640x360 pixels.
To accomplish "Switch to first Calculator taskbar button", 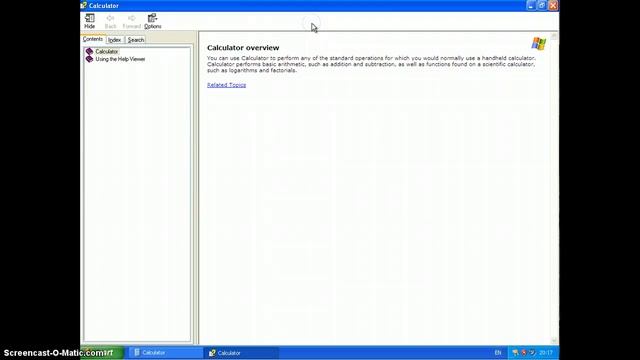I will [165, 353].
